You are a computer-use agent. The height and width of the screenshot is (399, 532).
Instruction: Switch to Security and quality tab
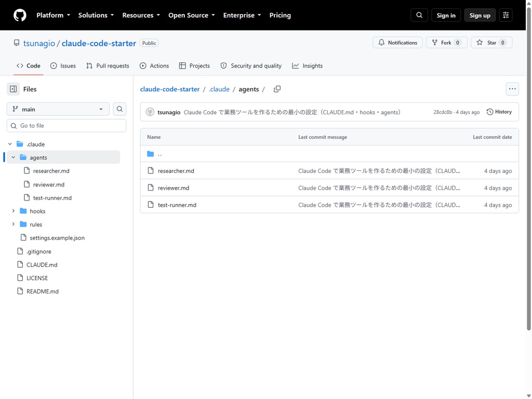(251, 66)
